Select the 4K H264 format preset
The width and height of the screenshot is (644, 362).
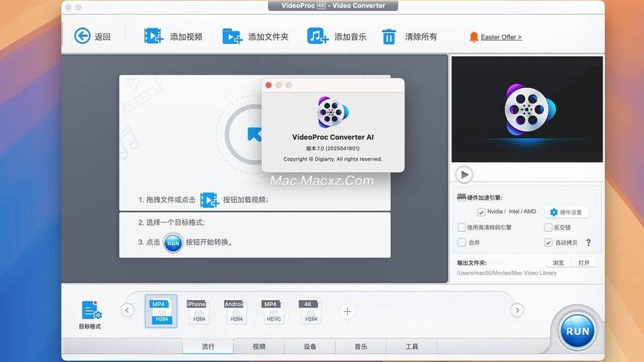tap(309, 311)
